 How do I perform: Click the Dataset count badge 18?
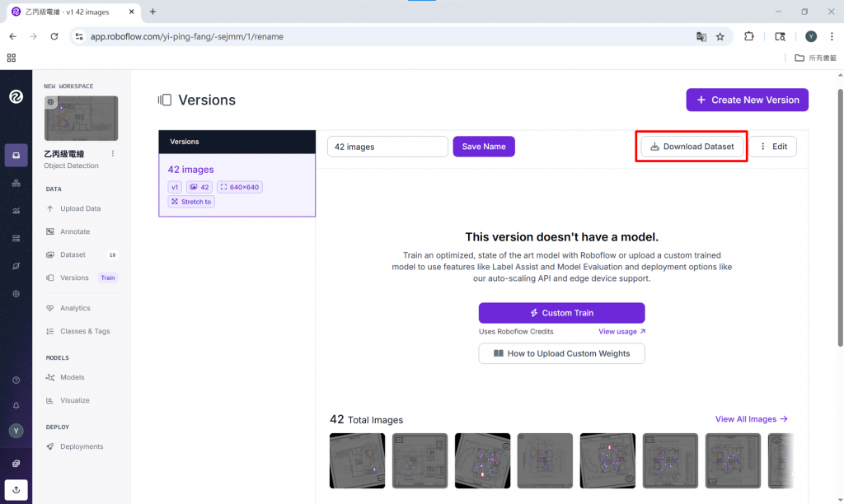(x=112, y=255)
